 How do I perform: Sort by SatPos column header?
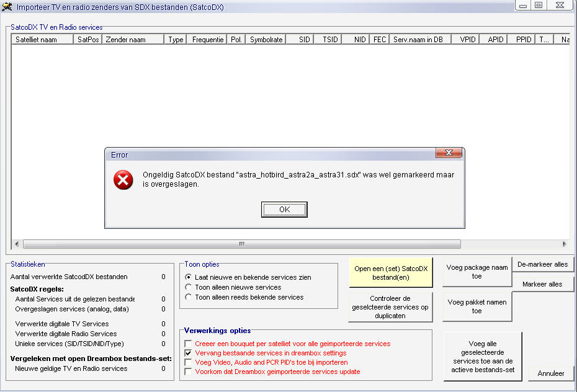coord(87,39)
